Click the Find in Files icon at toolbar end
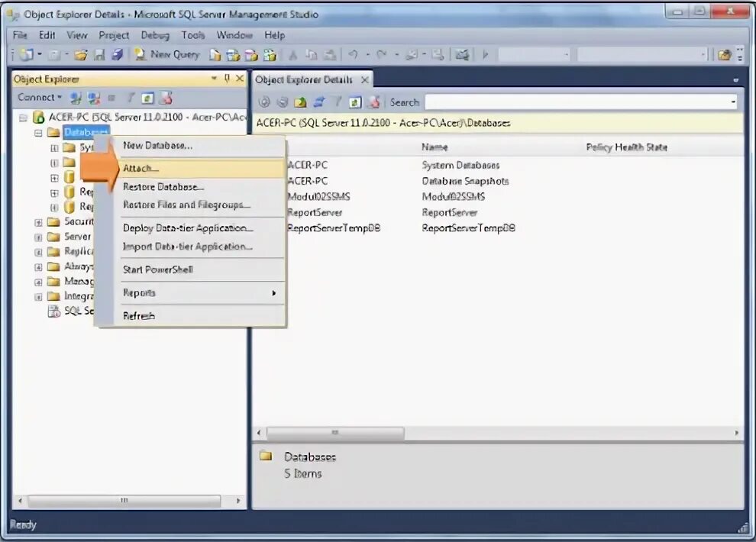 pyautogui.click(x=724, y=54)
